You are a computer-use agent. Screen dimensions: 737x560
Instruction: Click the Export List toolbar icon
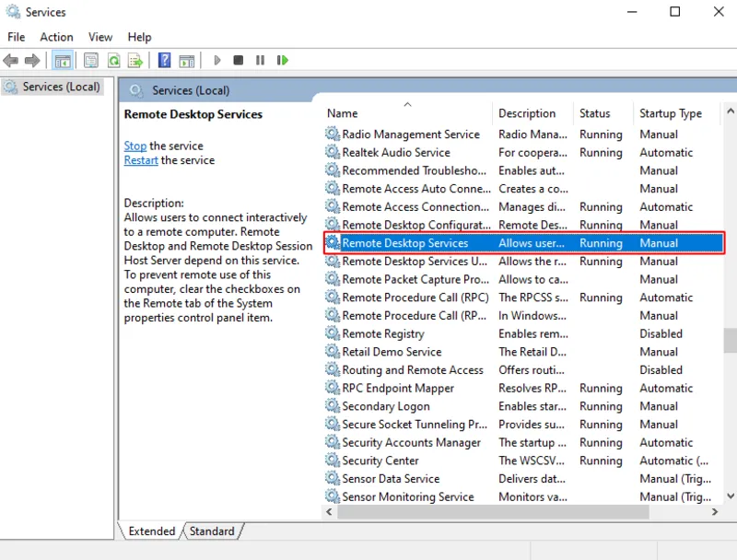click(135, 60)
